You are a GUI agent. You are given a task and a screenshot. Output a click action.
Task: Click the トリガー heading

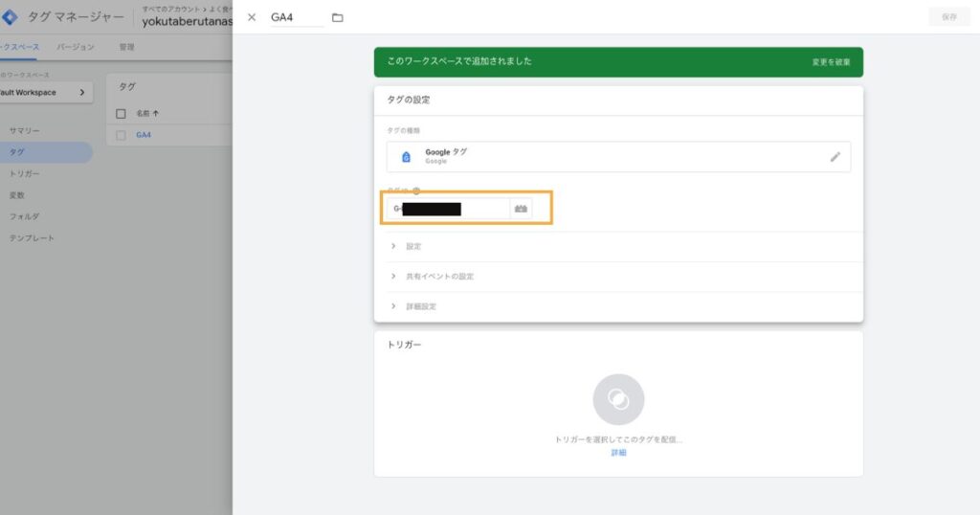(404, 345)
